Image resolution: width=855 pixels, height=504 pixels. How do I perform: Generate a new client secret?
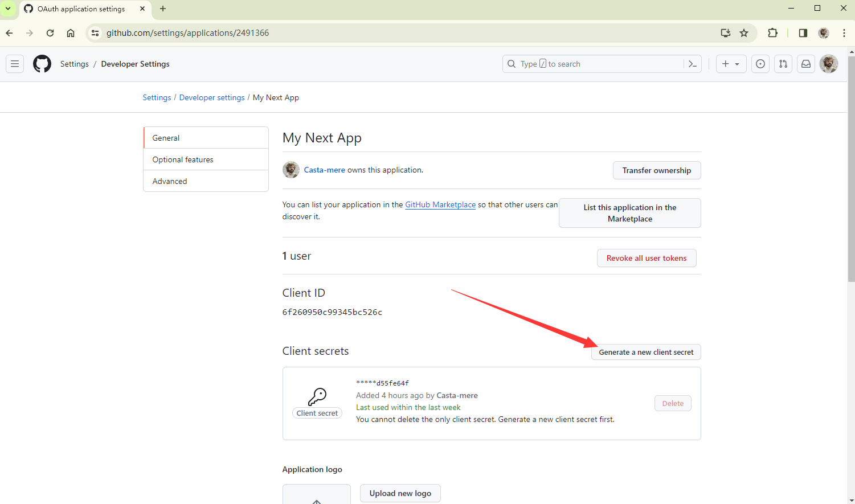(646, 352)
